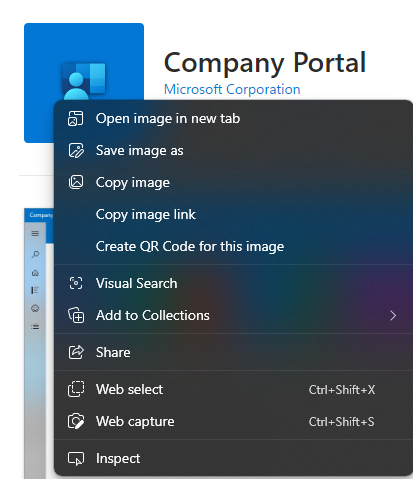
Task: Click the Add to Collections icon
Action: coord(76,315)
